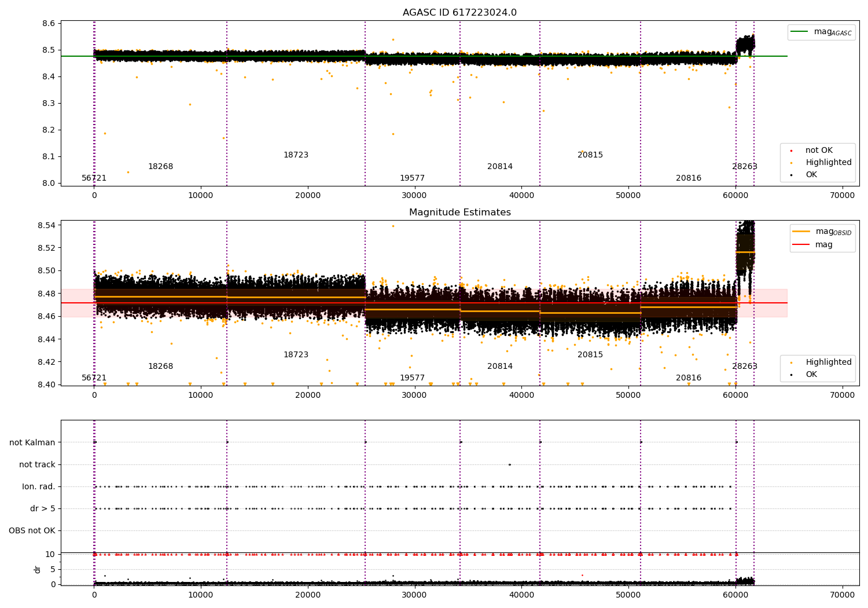Click x-axis tick 10000 of the top panel
Image resolution: width=868 pixels, height=608 pixels.
click(x=201, y=196)
